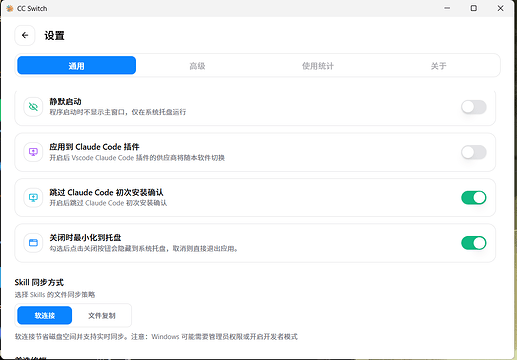The image size is (517, 360).
Task: Open the 使用统计 tab
Action: click(x=318, y=66)
